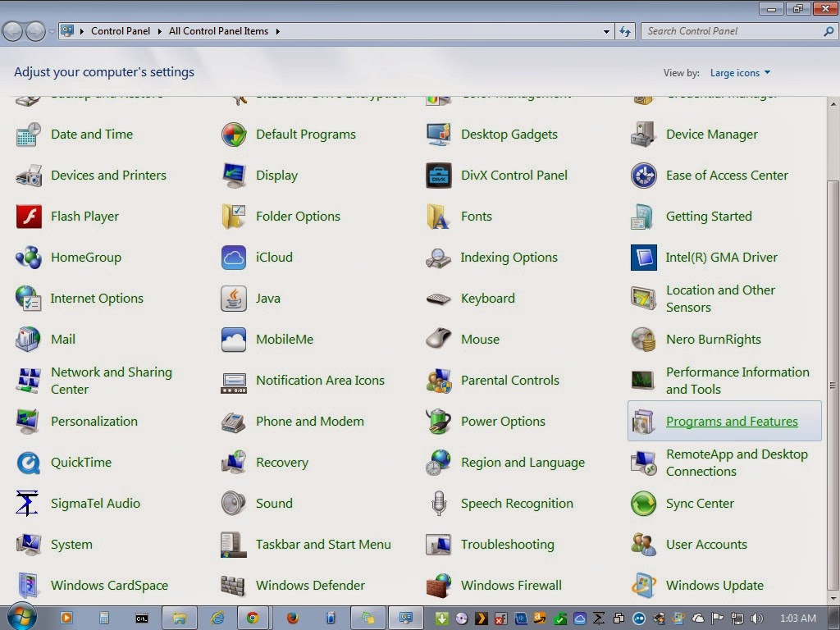Launch Device Manager via its icon
The height and width of the screenshot is (630, 840).
[643, 135]
